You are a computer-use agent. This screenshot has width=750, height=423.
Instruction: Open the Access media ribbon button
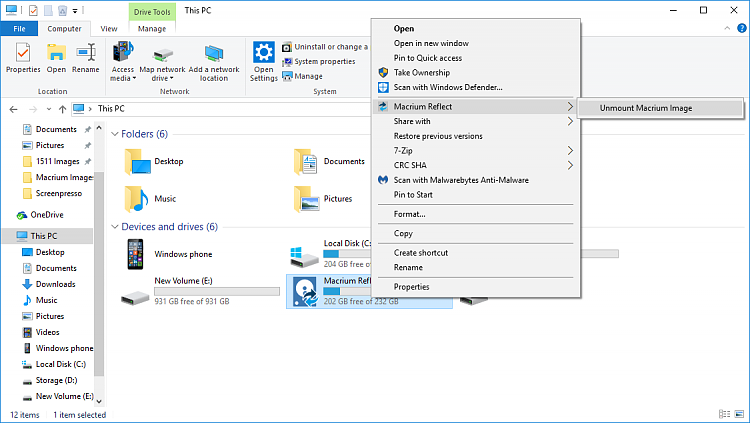[x=122, y=61]
